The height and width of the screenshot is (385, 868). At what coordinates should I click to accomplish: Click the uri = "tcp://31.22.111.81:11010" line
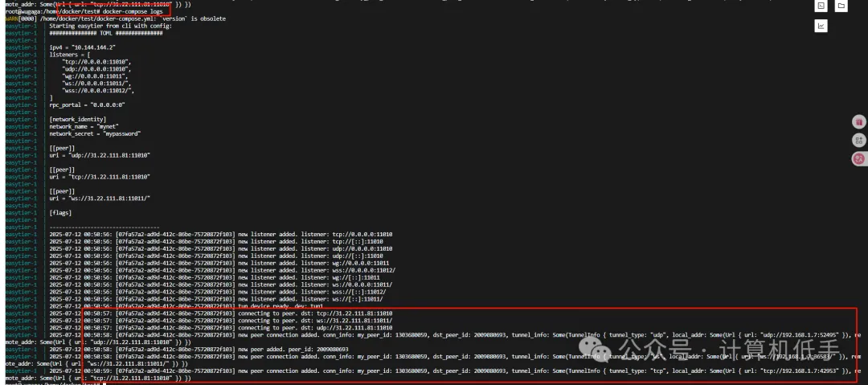click(x=100, y=178)
